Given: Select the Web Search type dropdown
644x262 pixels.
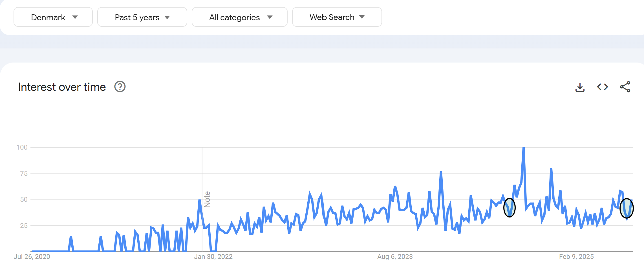Looking at the screenshot, I should 337,17.
